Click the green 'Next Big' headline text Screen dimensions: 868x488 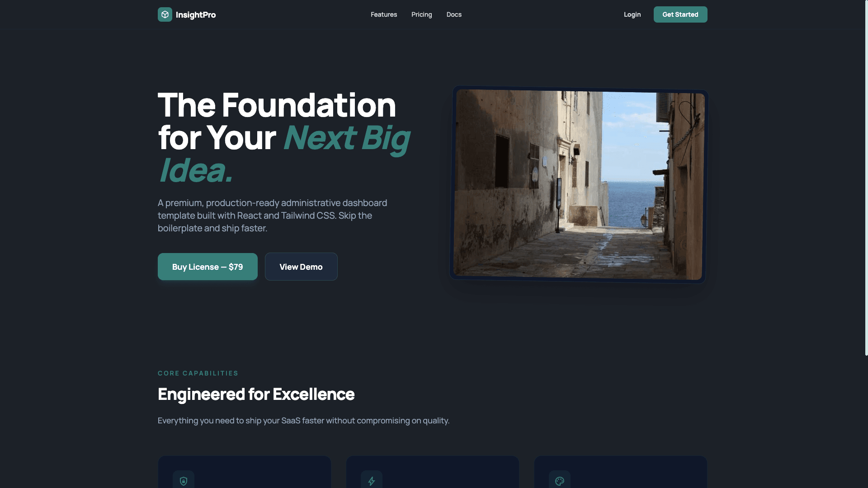[346, 137]
